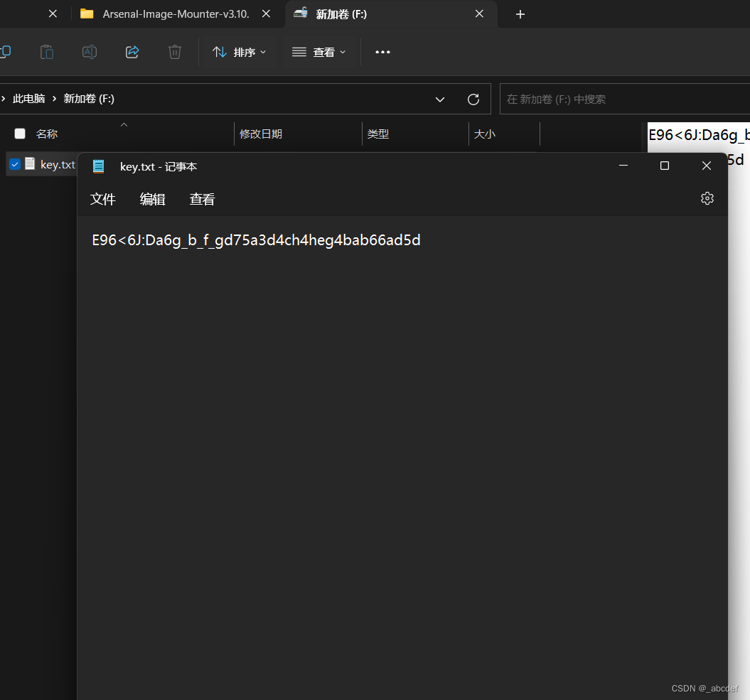Open the 文件 menu in Notepad

pos(103,199)
